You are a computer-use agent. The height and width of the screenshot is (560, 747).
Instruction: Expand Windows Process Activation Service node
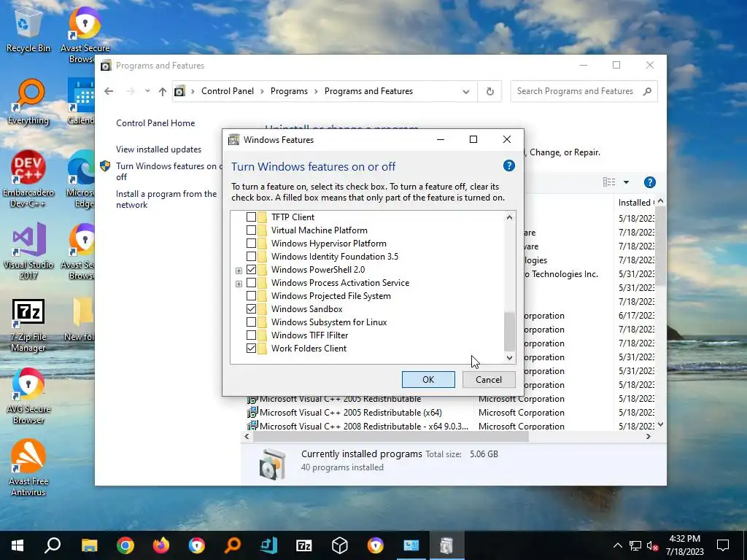click(x=239, y=284)
